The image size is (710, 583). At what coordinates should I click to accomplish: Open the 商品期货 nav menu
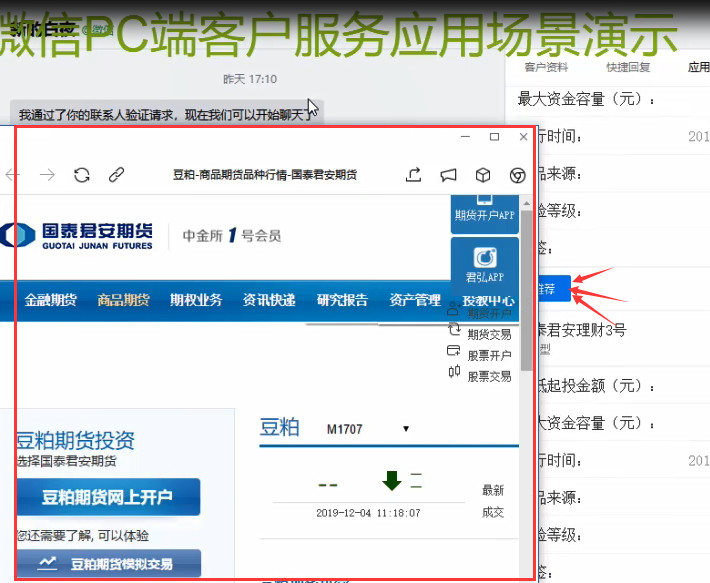click(x=123, y=300)
